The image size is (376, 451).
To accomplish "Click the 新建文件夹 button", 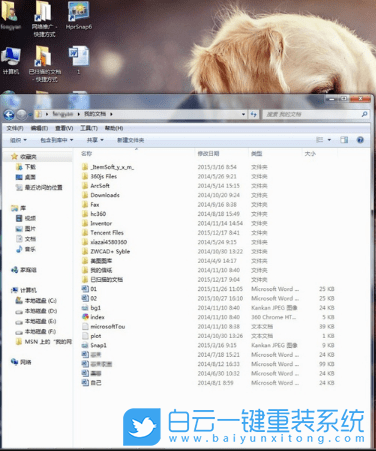I will 130,140.
